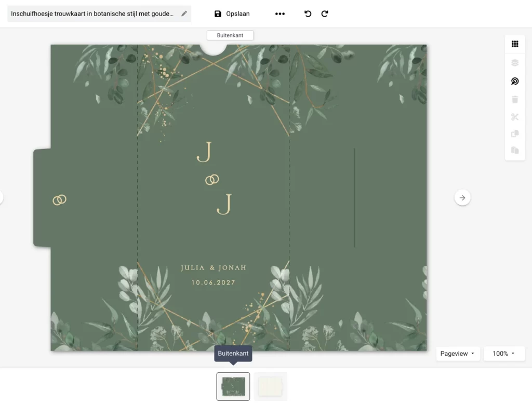Redo the last undone action

point(325,14)
